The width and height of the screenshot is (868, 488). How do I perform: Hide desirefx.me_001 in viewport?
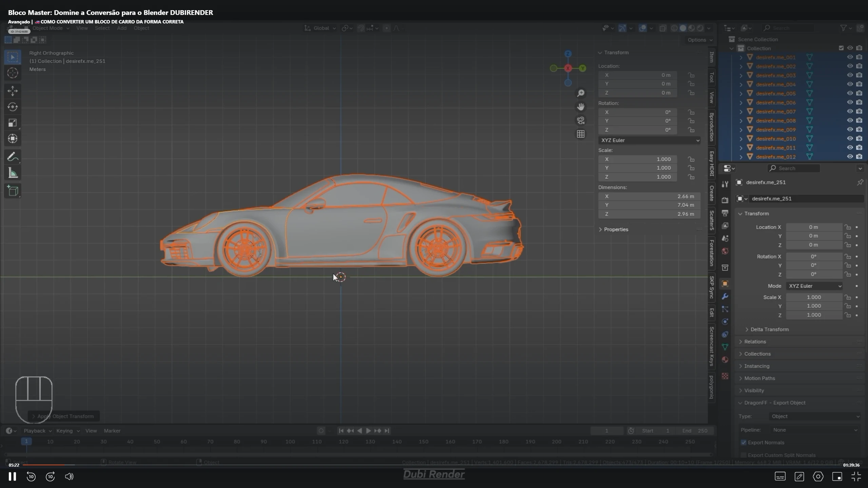click(850, 57)
